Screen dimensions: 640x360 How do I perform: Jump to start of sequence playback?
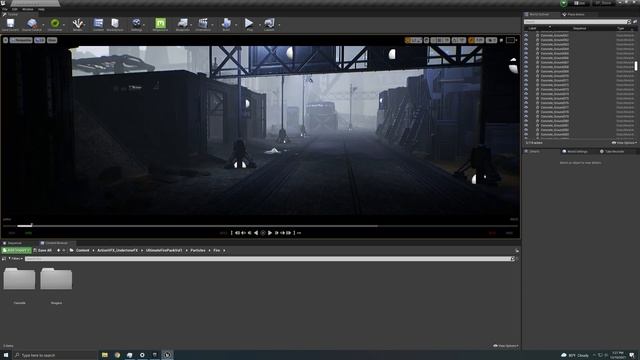tap(238, 233)
